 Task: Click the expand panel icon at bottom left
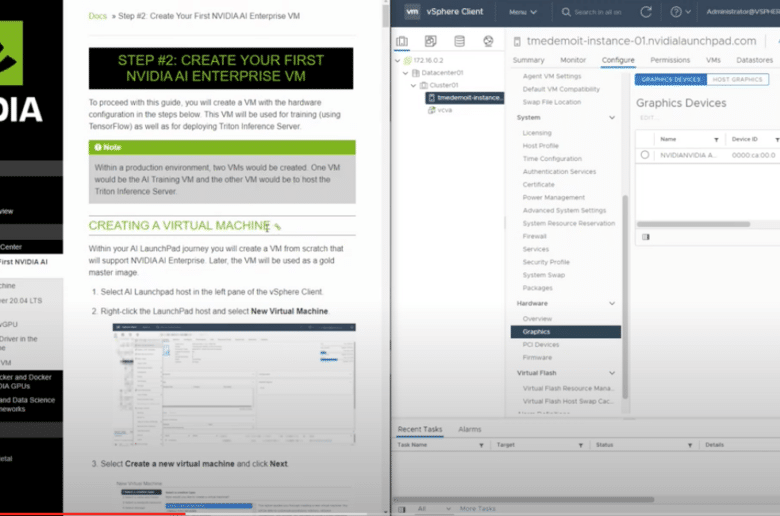(402, 509)
